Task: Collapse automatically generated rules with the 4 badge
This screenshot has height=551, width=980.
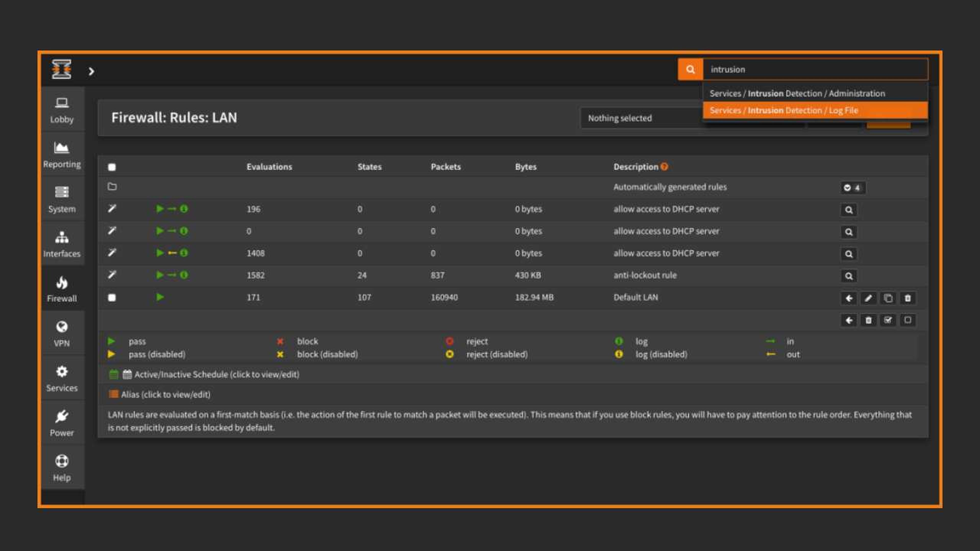Action: [853, 187]
